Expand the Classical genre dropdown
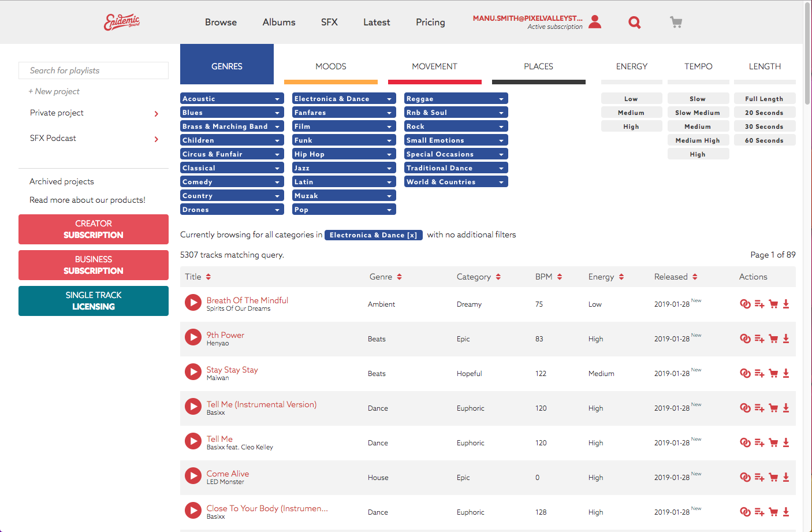The width and height of the screenshot is (812, 532). (232, 168)
